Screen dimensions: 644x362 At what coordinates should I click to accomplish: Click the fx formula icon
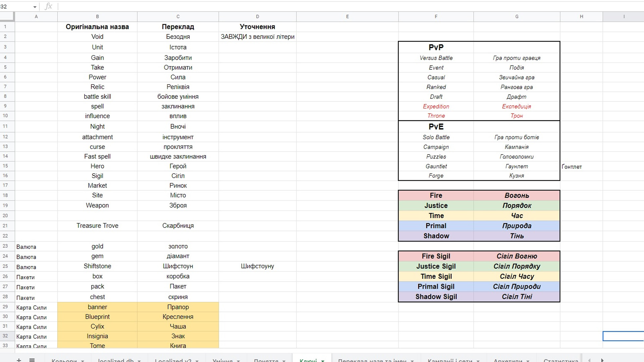(48, 6)
